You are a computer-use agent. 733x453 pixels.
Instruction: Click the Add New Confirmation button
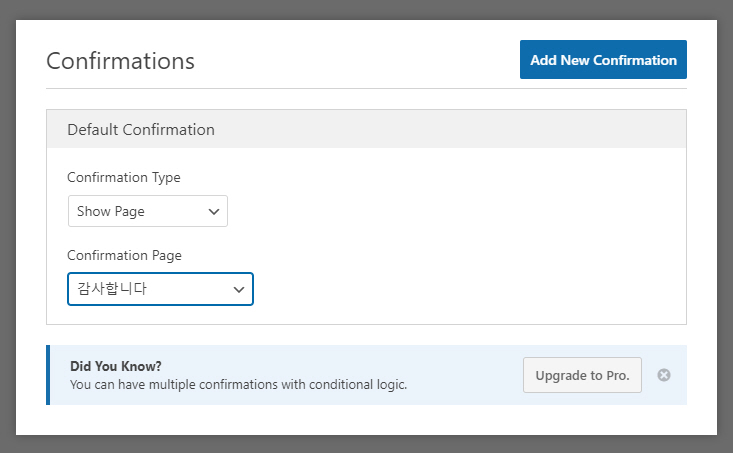[x=603, y=60]
